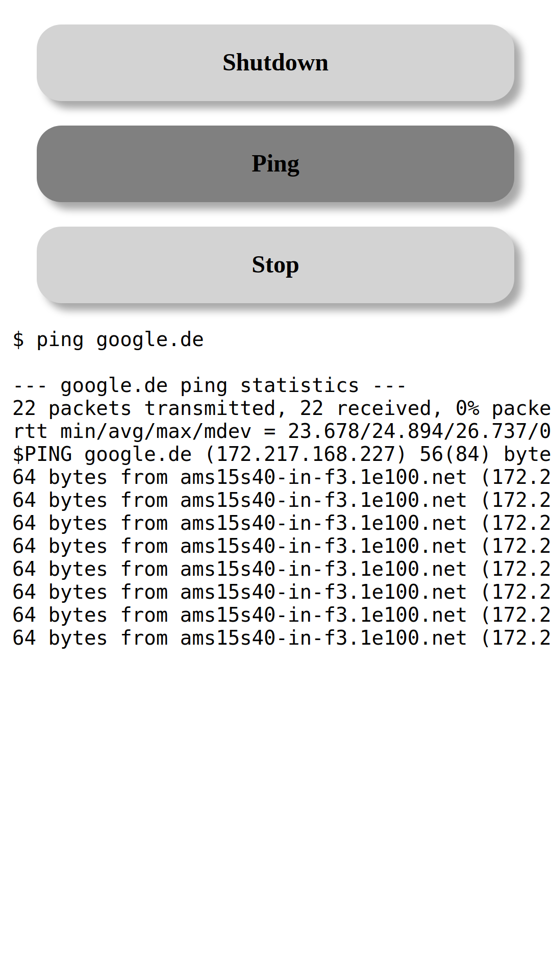Click the Shutdown button to power off
The width and height of the screenshot is (551, 980).
(275, 62)
